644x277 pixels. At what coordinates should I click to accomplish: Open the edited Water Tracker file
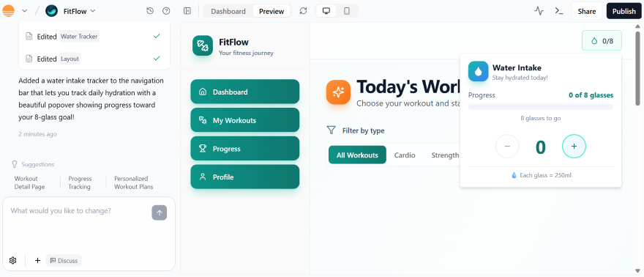click(x=79, y=37)
